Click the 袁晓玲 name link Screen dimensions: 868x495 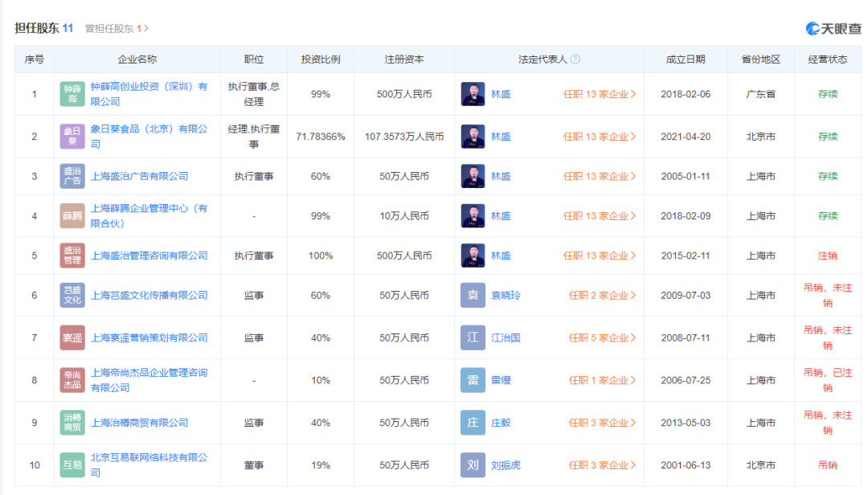pyautogui.click(x=506, y=295)
